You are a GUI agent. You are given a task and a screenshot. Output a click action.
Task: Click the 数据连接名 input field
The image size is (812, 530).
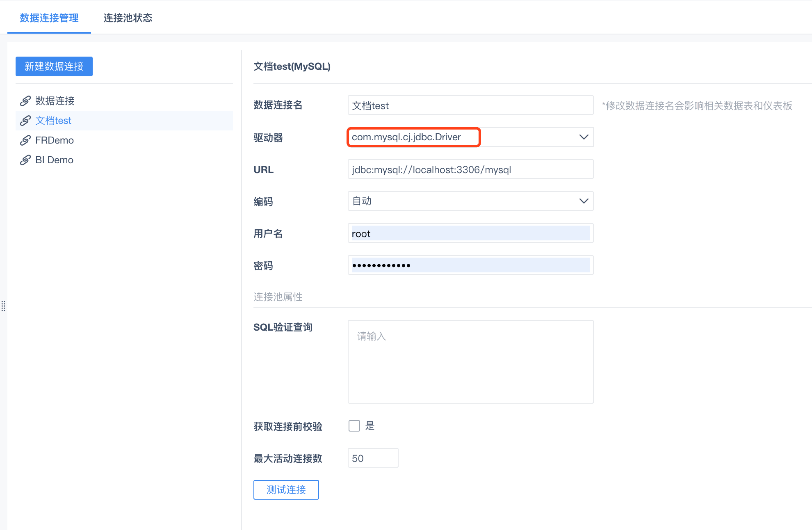(470, 105)
